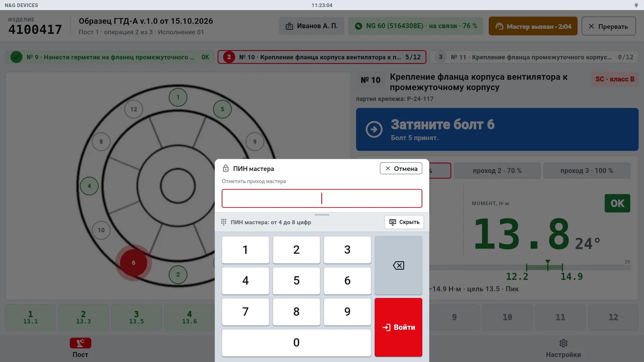
Task: Switch to step № 9 sealant tab
Action: tap(110, 57)
